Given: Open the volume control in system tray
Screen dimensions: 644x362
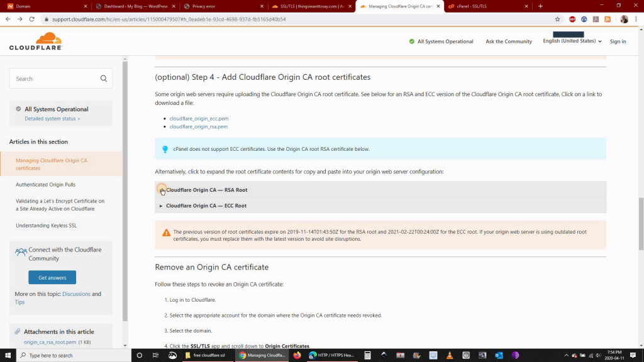Looking at the screenshot, I should pos(598,356).
